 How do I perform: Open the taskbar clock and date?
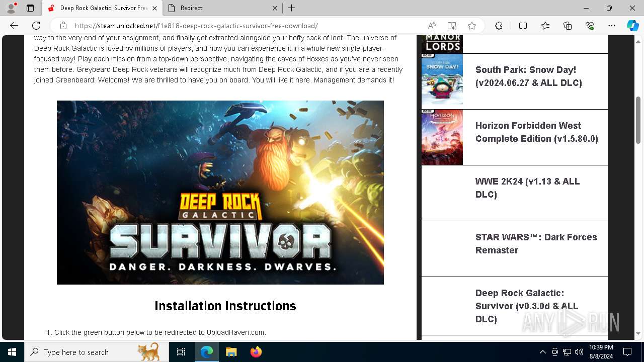601,352
